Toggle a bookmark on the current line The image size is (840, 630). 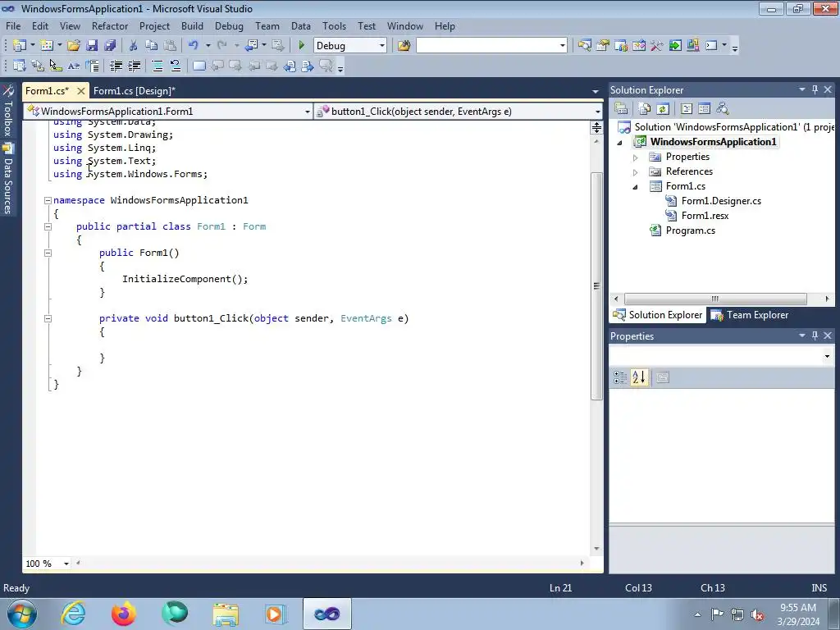[x=199, y=66]
